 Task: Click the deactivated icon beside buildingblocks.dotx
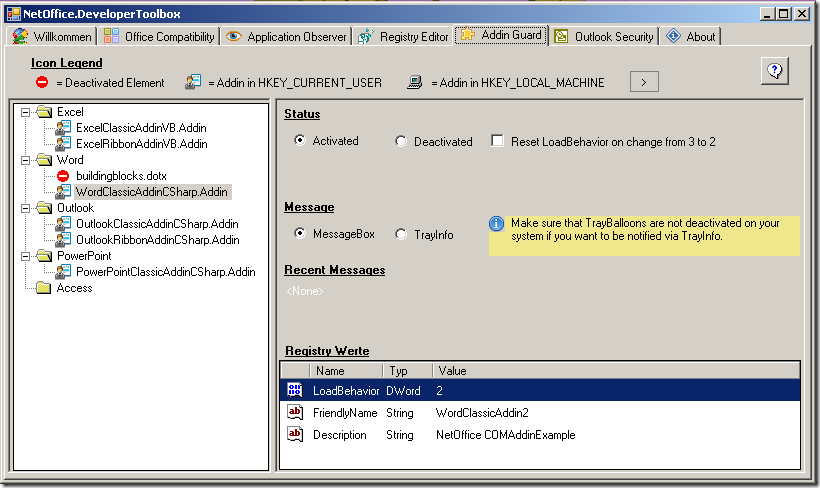[x=63, y=176]
